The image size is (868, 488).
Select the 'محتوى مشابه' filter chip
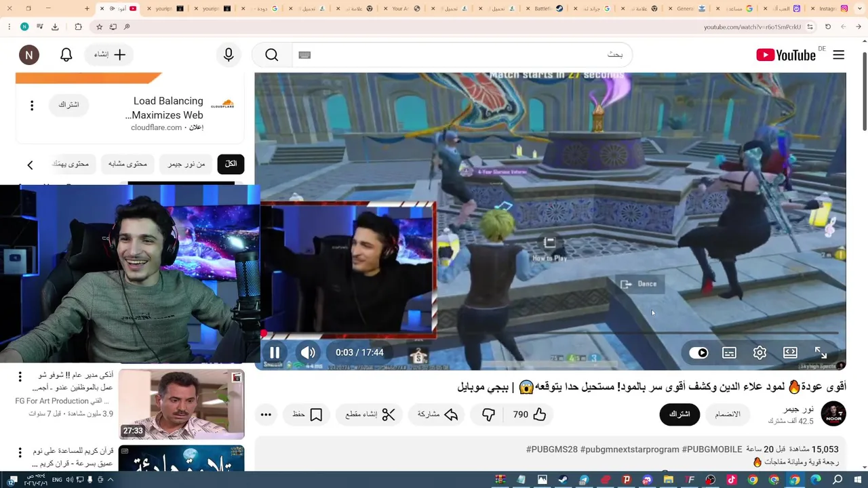click(x=127, y=164)
